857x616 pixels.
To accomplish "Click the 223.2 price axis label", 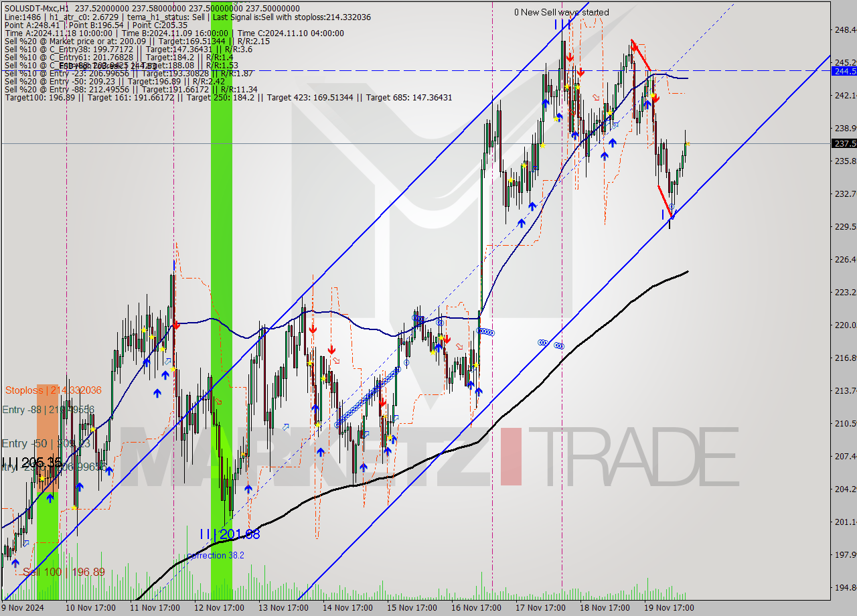I will coord(844,292).
